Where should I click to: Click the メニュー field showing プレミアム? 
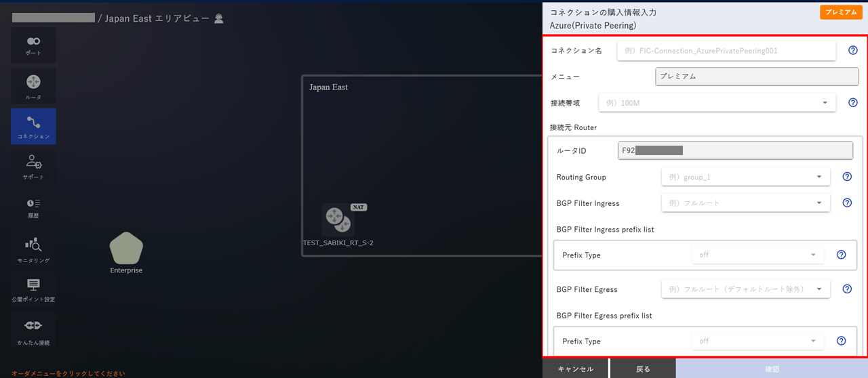pos(757,77)
